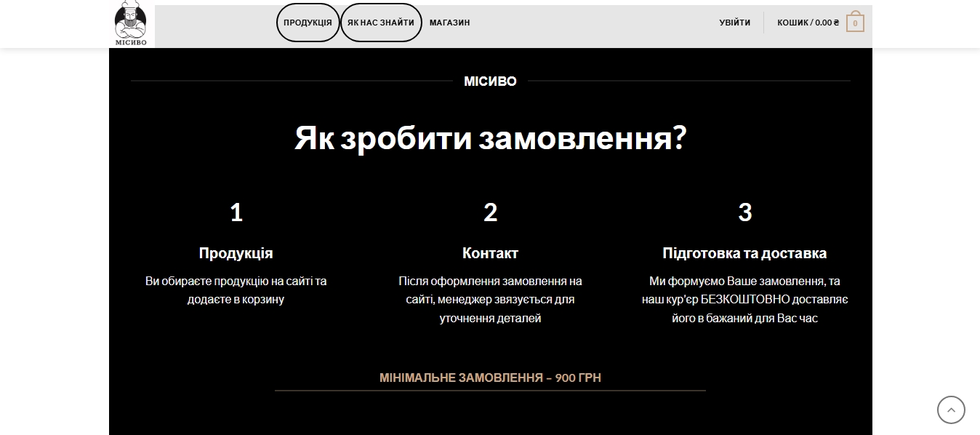This screenshot has height=435, width=980.
Task: Select МАГАЗИН in the navigation bar
Action: (x=449, y=23)
